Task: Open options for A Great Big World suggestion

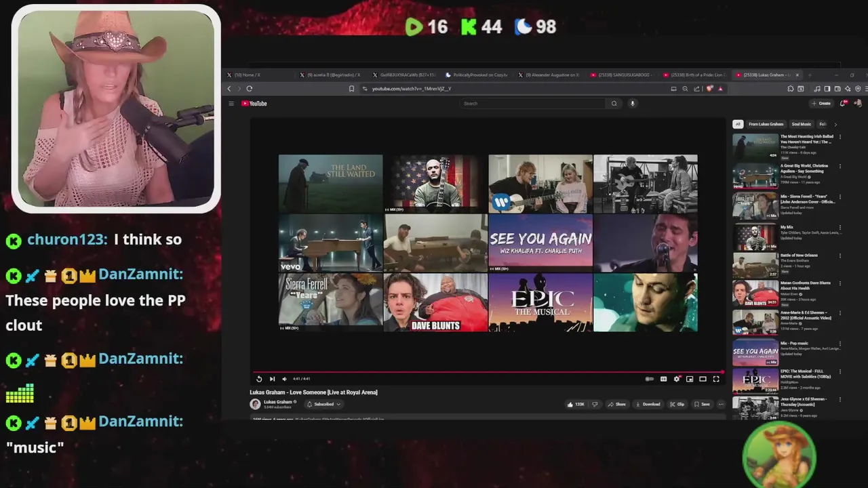Action: [x=840, y=167]
